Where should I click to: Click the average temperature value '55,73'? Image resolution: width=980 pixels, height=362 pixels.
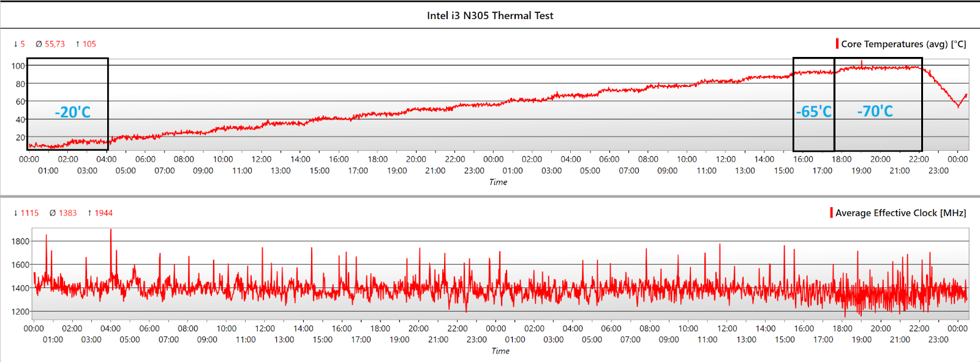coord(55,44)
